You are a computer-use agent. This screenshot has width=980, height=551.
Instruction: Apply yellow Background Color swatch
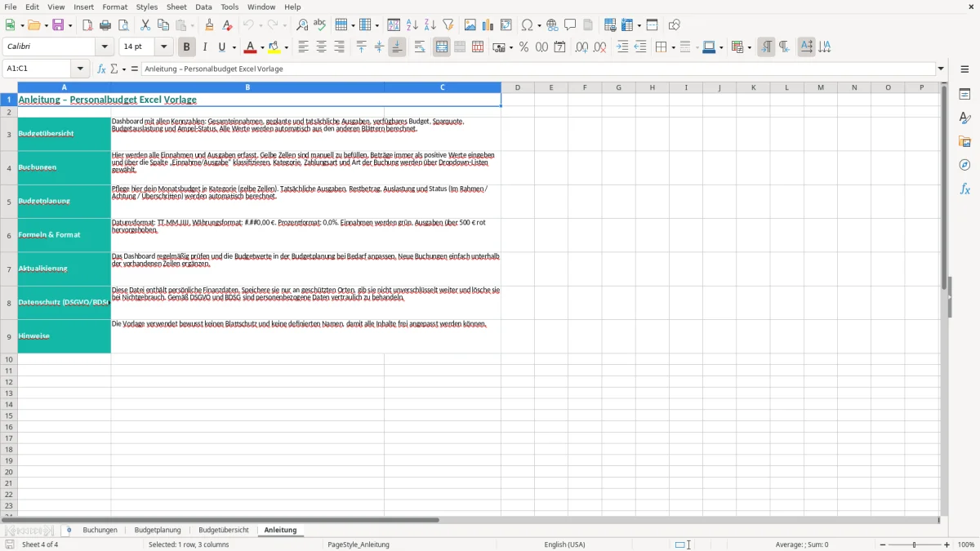click(x=274, y=47)
